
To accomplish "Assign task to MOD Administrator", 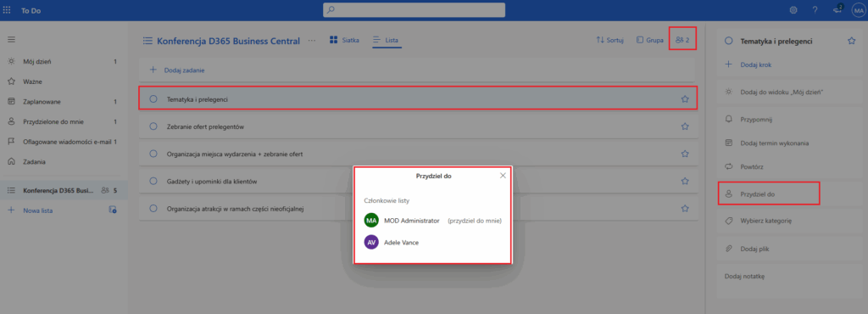I will click(432, 221).
